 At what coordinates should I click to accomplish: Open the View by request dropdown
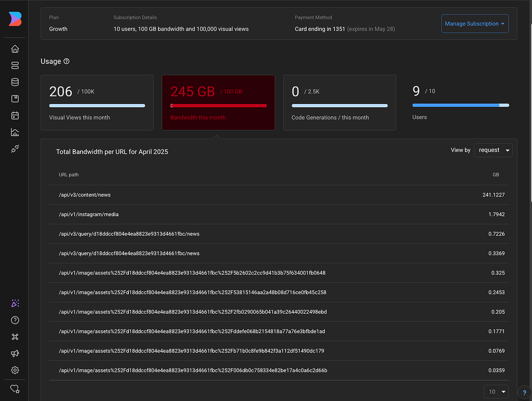coord(493,150)
